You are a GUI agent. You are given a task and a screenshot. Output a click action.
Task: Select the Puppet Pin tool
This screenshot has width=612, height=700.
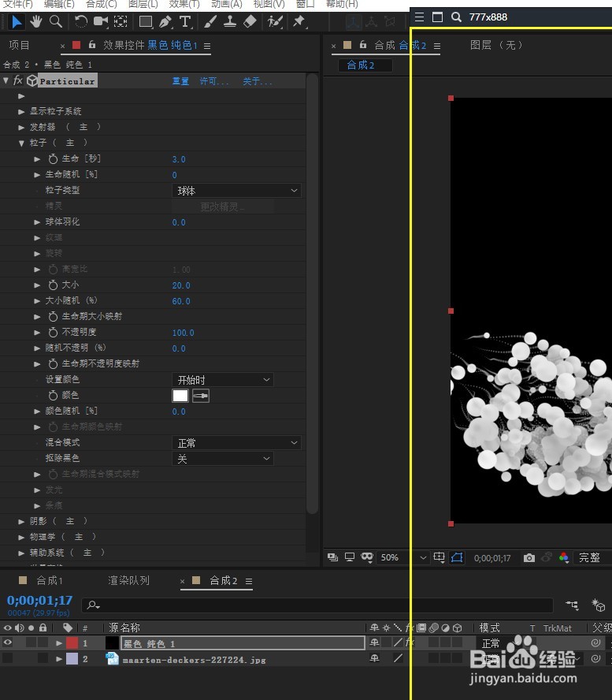pos(300,21)
